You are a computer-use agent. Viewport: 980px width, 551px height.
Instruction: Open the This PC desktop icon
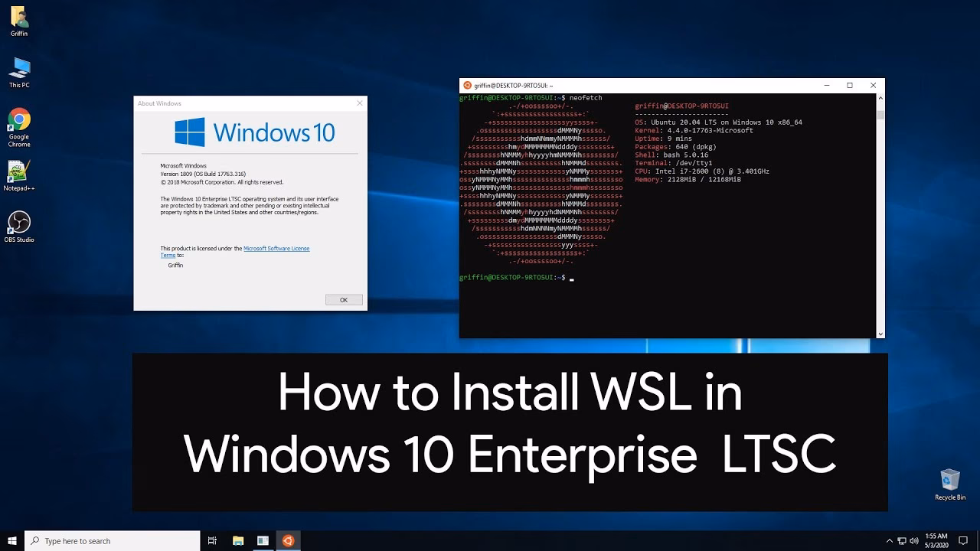(x=19, y=73)
